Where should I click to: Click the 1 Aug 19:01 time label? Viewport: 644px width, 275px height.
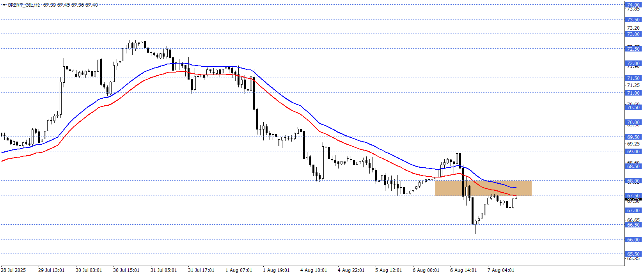coord(276,270)
